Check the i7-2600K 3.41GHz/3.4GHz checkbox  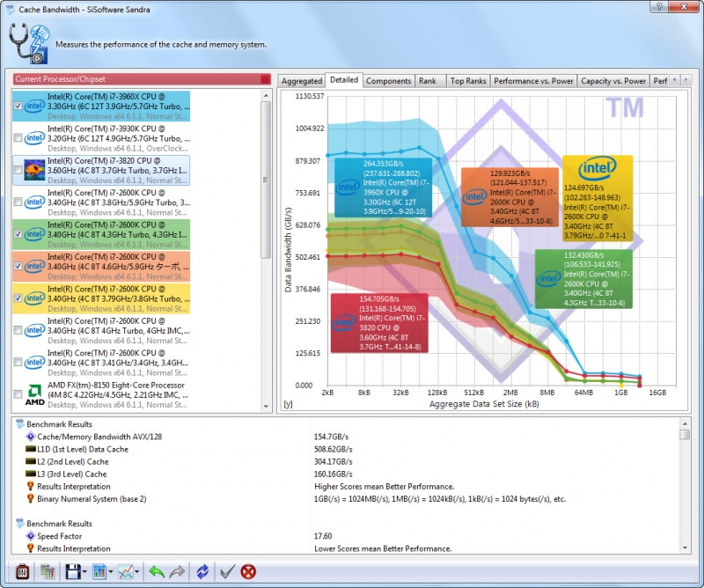[x=18, y=362]
